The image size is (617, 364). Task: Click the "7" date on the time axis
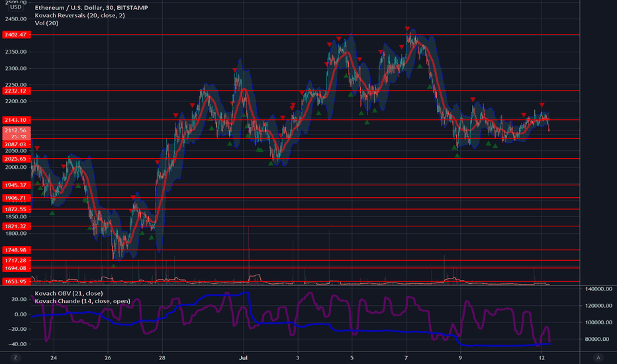406,357
